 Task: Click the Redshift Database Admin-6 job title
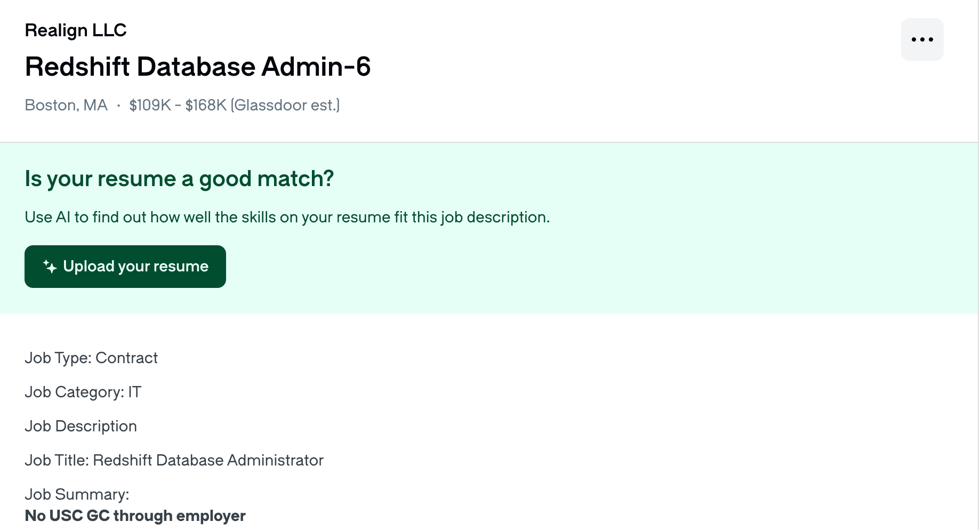[197, 67]
